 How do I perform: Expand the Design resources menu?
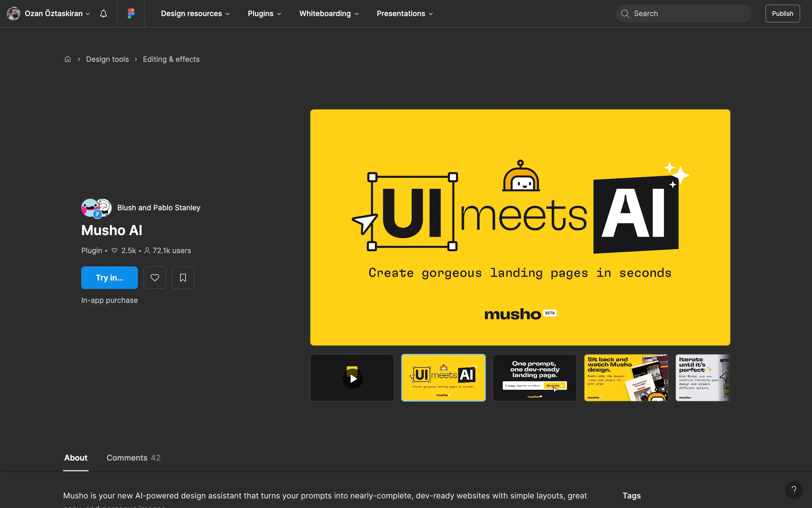195,14
